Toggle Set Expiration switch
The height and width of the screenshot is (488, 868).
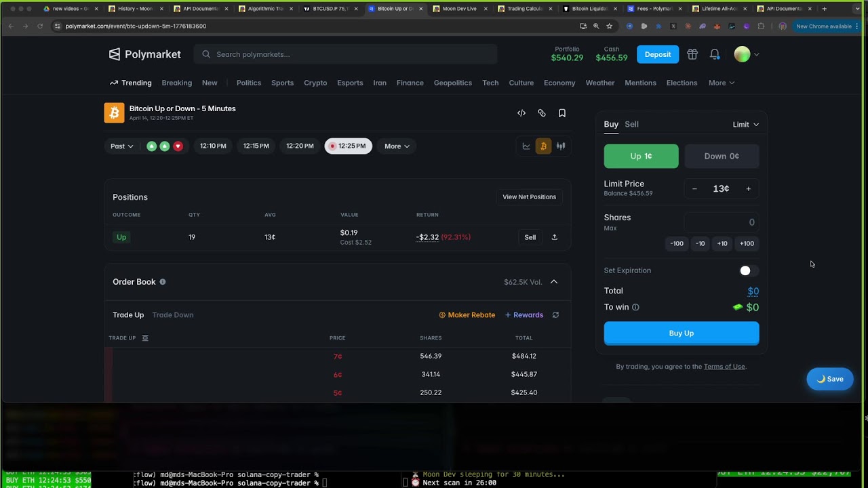749,270
